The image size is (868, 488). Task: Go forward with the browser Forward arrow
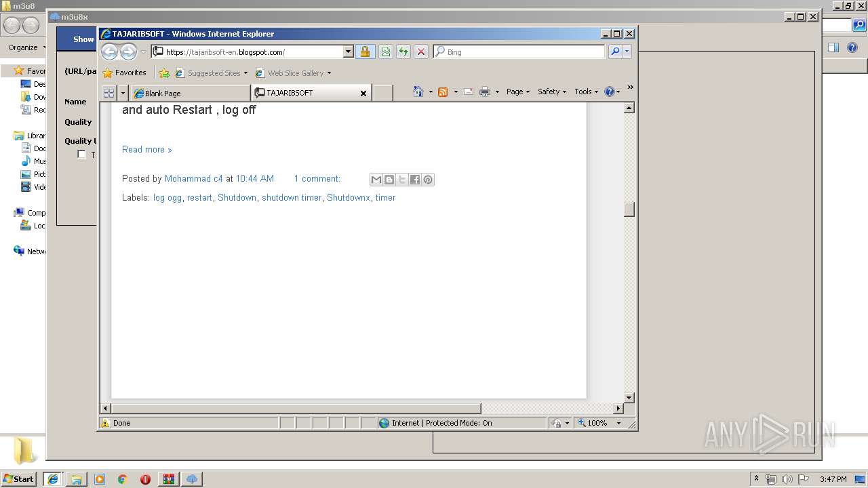tap(128, 52)
